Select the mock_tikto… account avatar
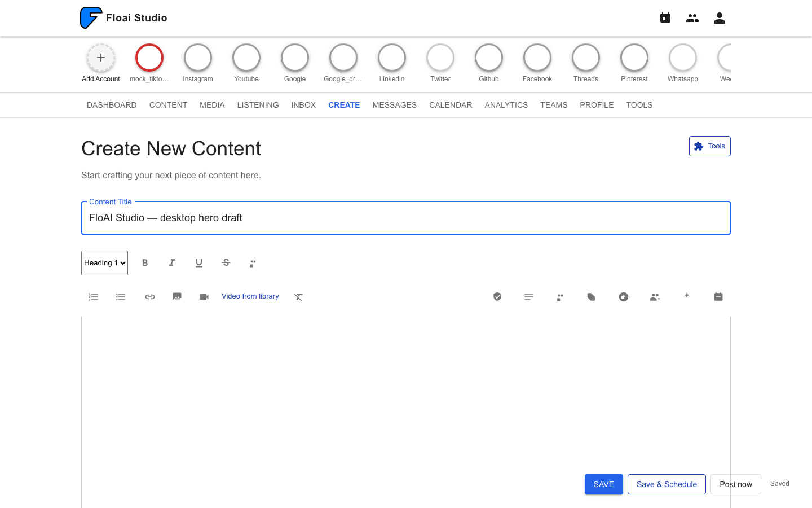The image size is (812, 508). tap(149, 58)
